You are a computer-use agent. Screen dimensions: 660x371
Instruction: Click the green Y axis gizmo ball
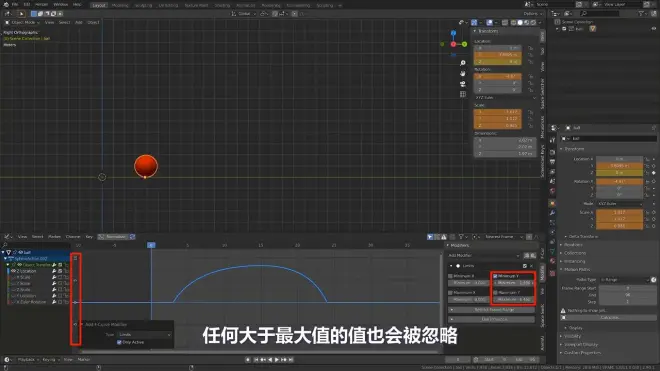pos(464,44)
